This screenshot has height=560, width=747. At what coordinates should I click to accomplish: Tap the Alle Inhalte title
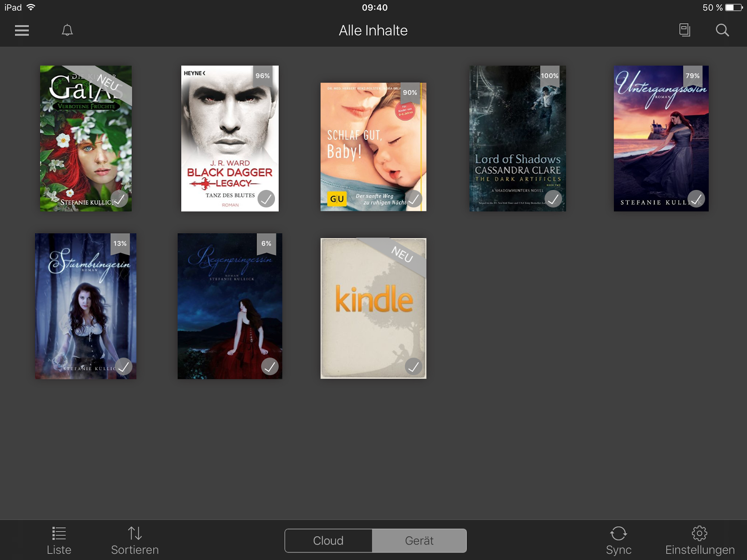point(373,30)
